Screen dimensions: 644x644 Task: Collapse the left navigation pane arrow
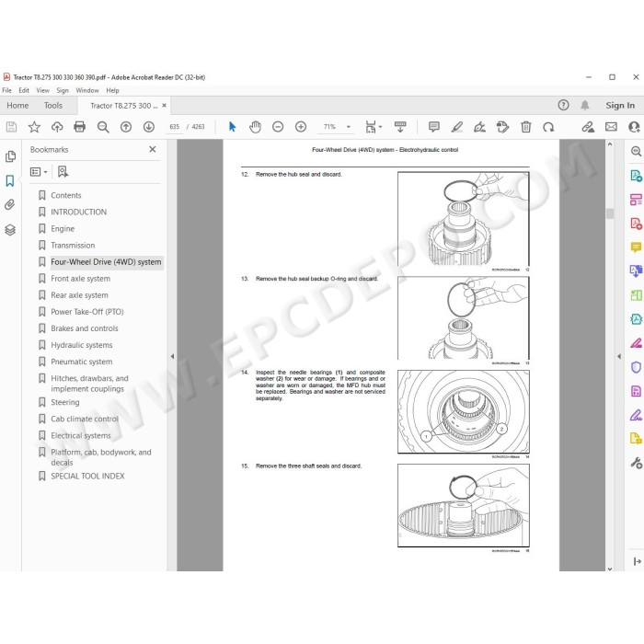point(172,356)
